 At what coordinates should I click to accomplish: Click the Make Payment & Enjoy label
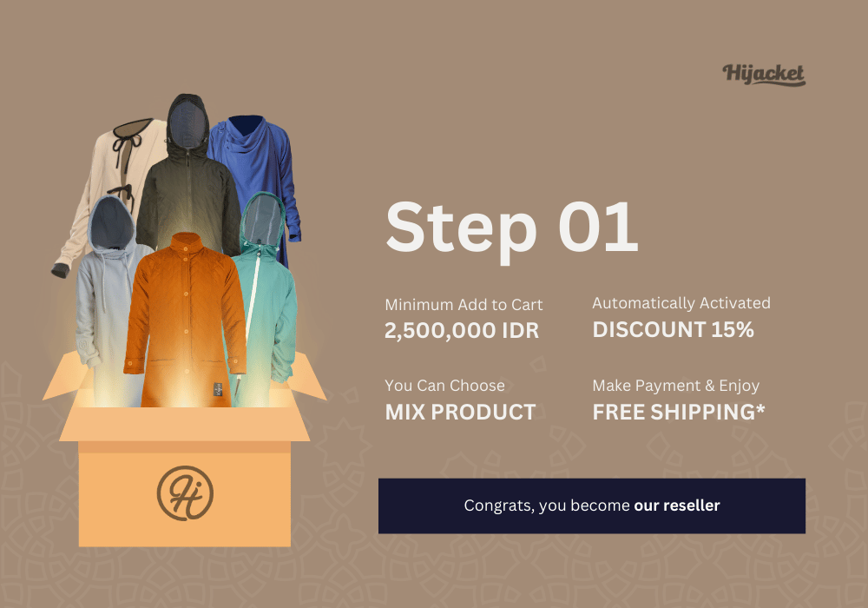coord(676,386)
